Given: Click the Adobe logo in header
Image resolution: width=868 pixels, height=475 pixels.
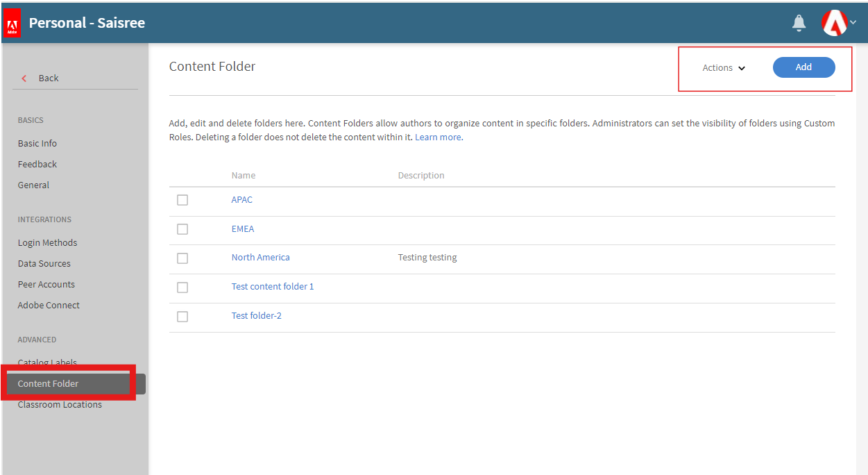Looking at the screenshot, I should click(12, 24).
